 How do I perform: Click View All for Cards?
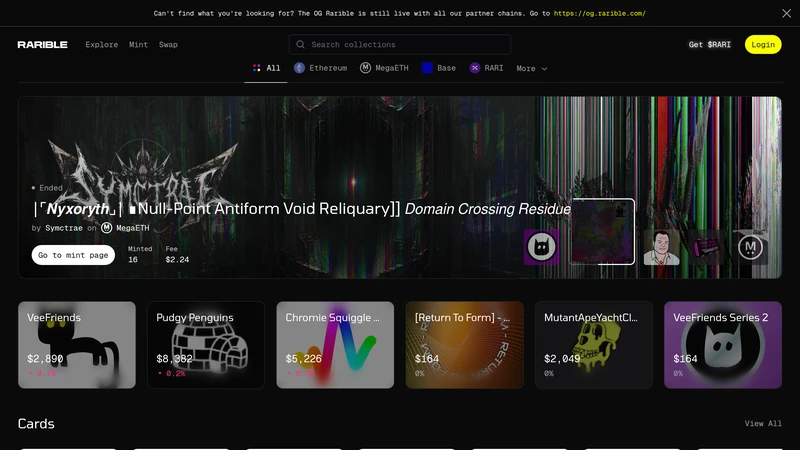pos(763,423)
